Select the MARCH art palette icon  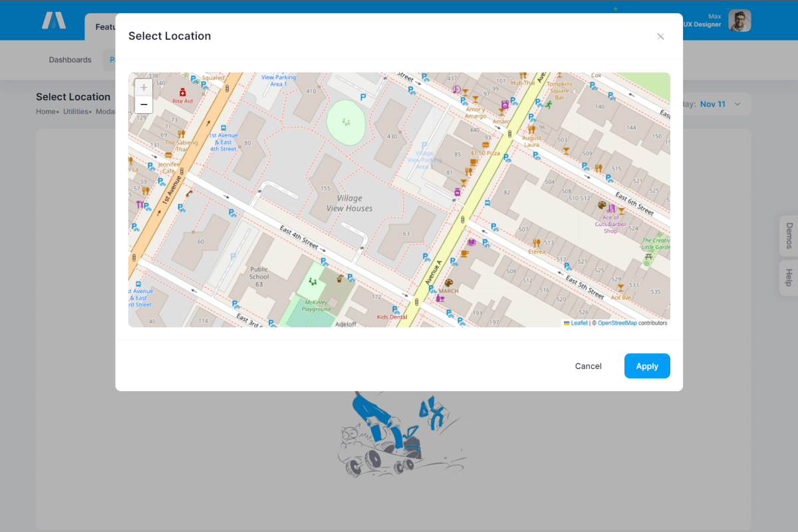tap(448, 283)
